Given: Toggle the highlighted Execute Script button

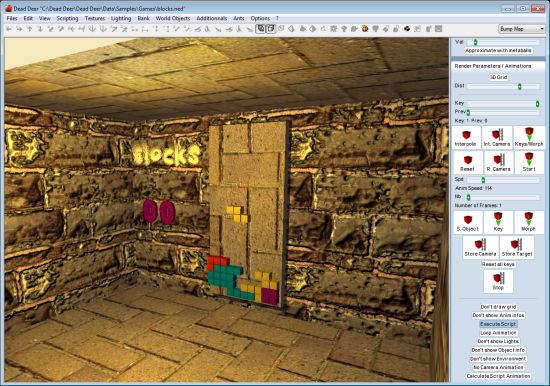Looking at the screenshot, I should (x=498, y=324).
